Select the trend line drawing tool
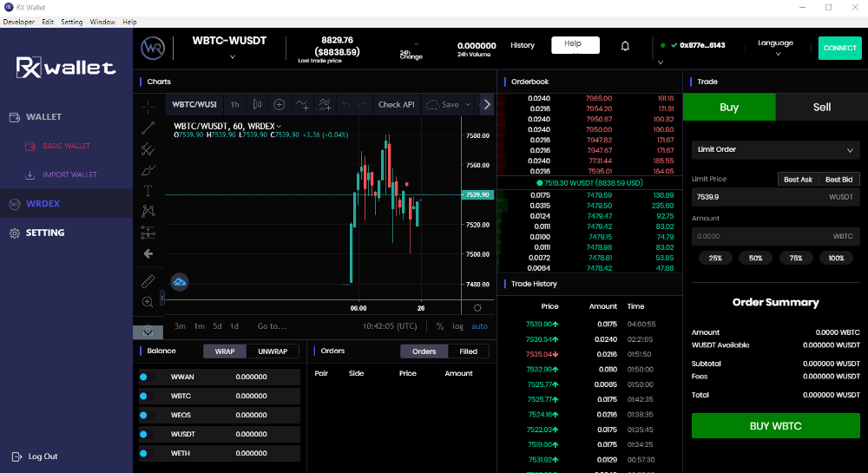The height and width of the screenshot is (473, 868). tap(148, 128)
